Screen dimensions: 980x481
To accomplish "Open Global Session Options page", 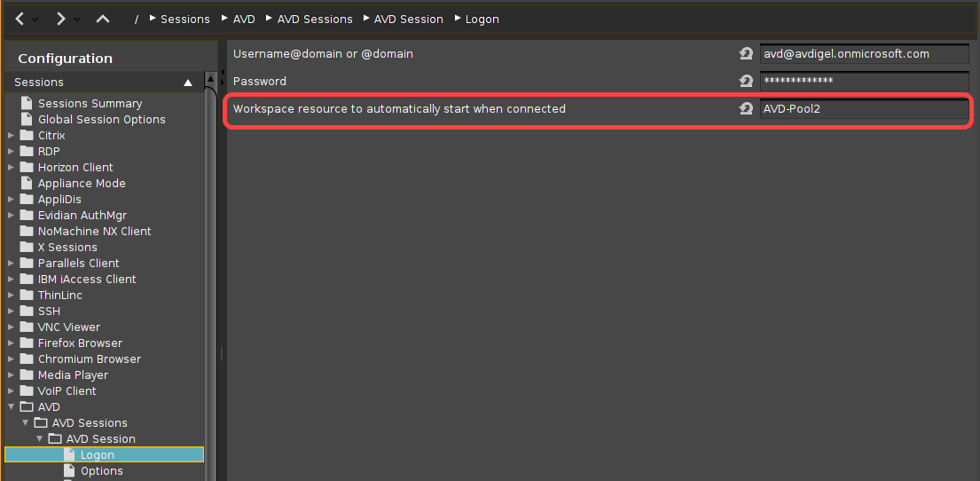I will pyautogui.click(x=101, y=120).
